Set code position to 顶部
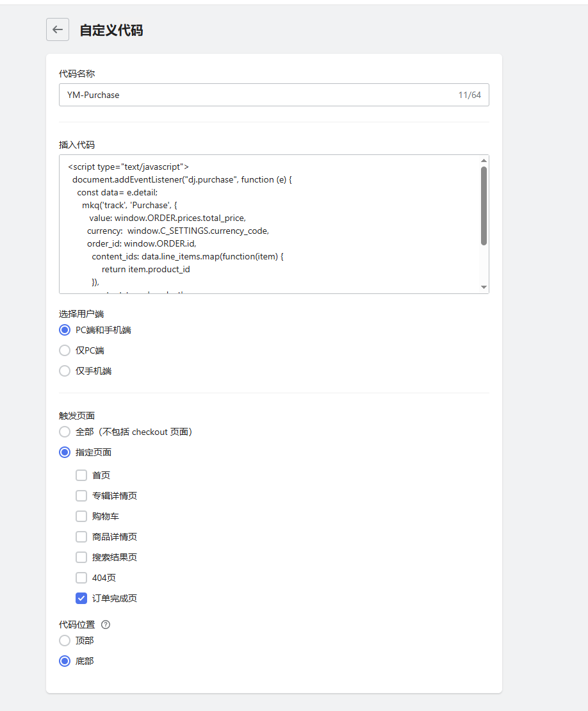588x711 pixels. pos(65,641)
